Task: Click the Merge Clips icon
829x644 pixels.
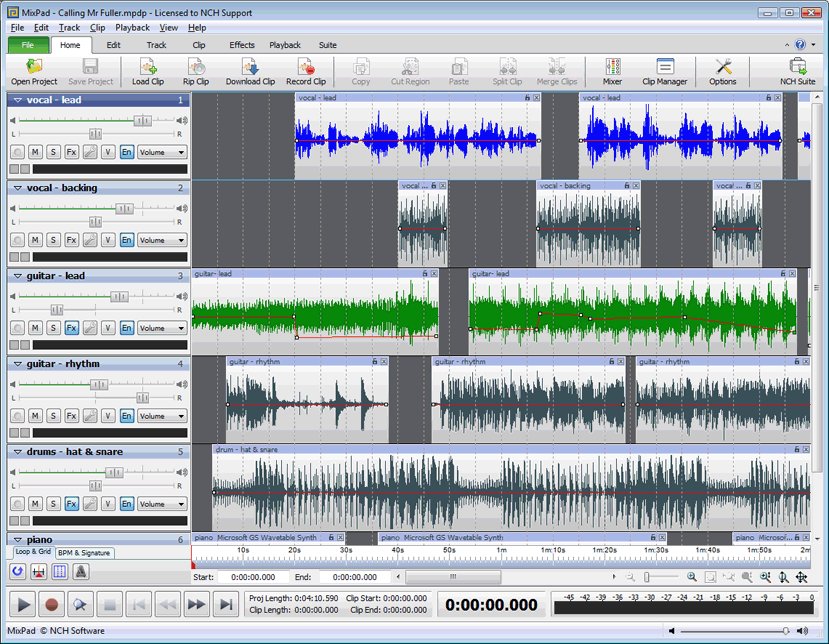Action: 557,68
